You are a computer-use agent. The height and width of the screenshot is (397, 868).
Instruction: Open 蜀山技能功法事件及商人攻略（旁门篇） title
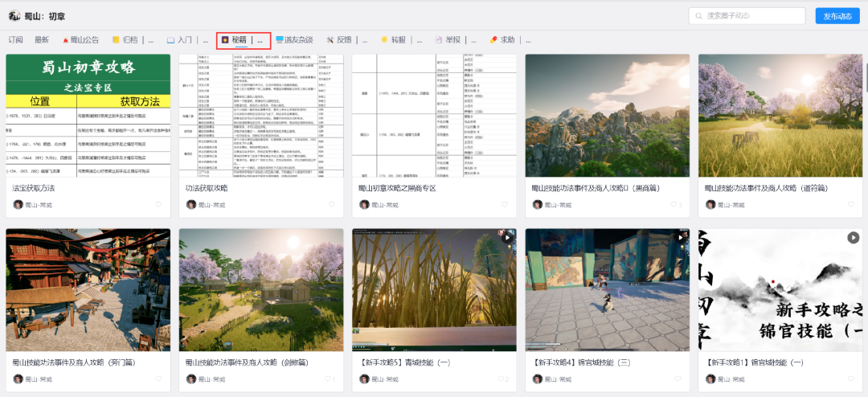(74, 362)
